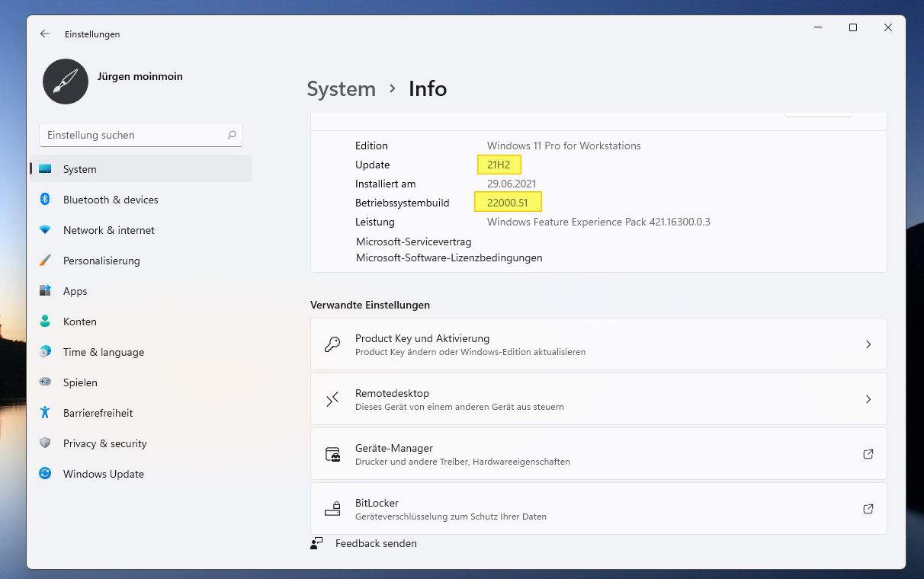Click the Remotedesktop icon
The height and width of the screenshot is (579, 924).
coord(332,399)
